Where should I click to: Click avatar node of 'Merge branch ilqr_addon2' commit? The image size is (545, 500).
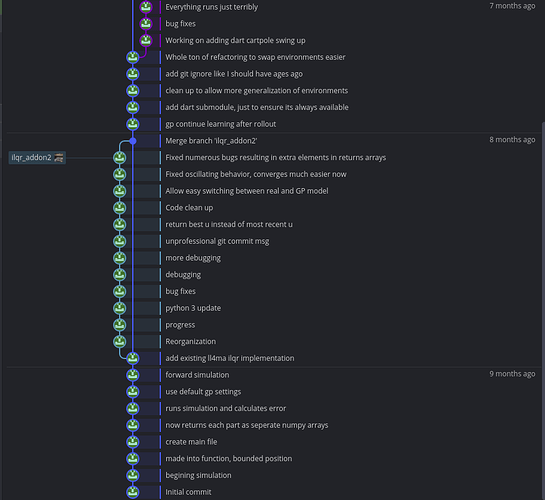point(133,141)
